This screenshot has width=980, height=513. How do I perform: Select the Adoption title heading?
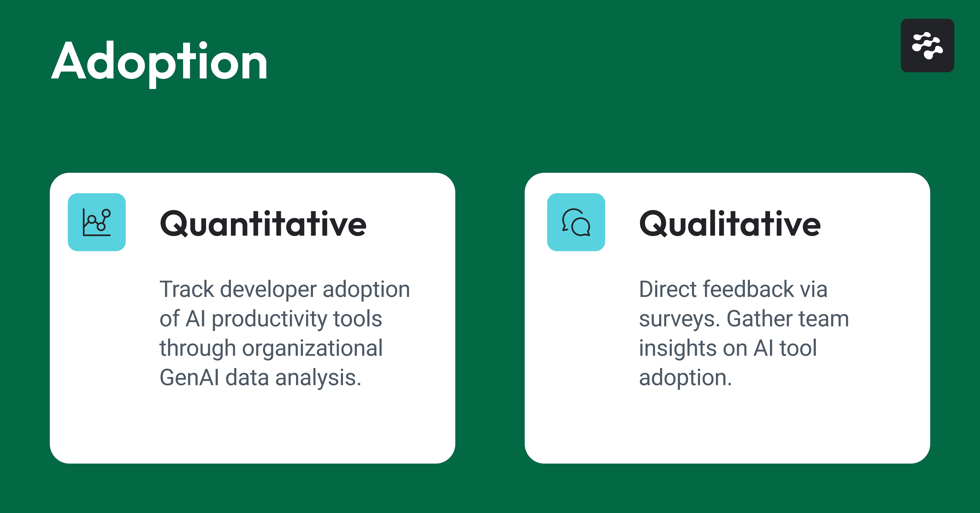[x=159, y=63]
